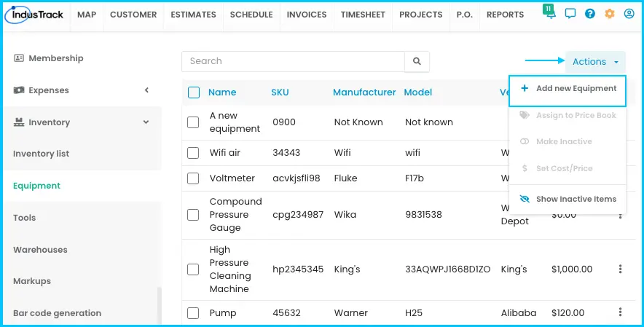
Task: Open the three-dot menu for Pump row
Action: 620,312
